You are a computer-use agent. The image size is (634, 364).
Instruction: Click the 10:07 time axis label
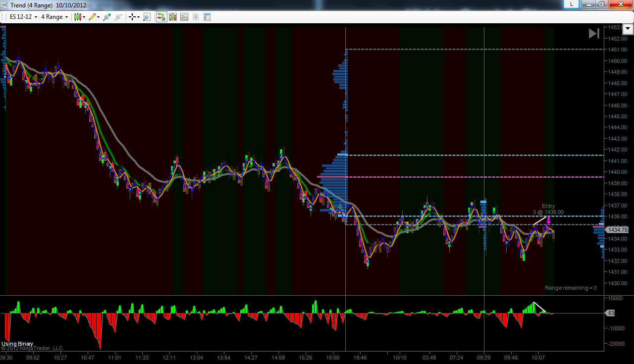(538, 358)
